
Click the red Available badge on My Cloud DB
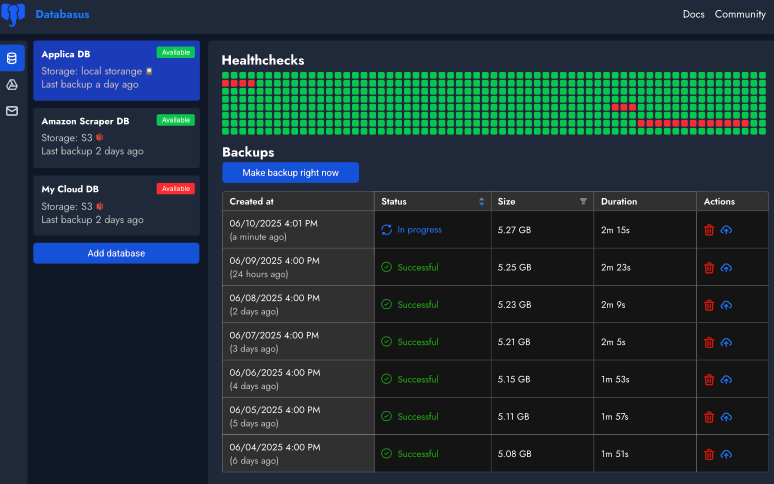pyautogui.click(x=175, y=188)
